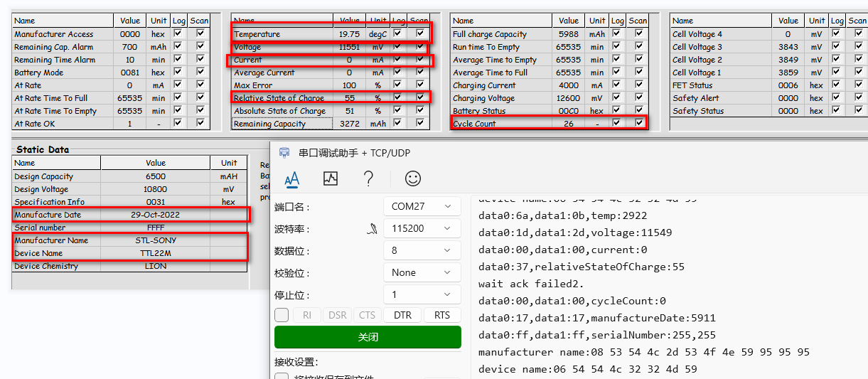868x379 pixels.
Task: Toggle Log checkbox for Max Error
Action: click(x=398, y=85)
